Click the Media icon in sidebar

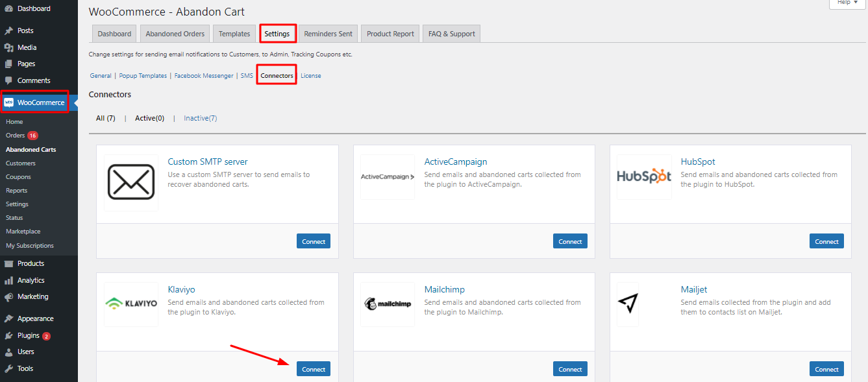[x=8, y=47]
